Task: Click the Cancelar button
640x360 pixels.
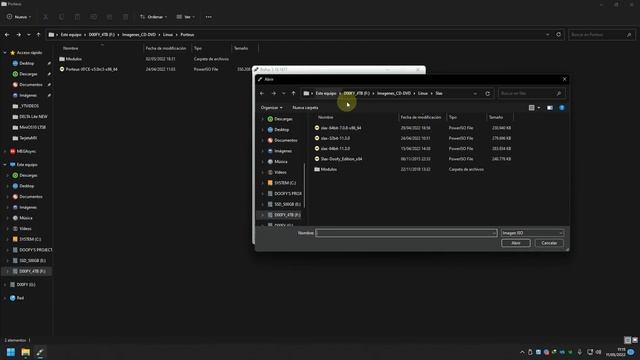Action: pyautogui.click(x=549, y=243)
